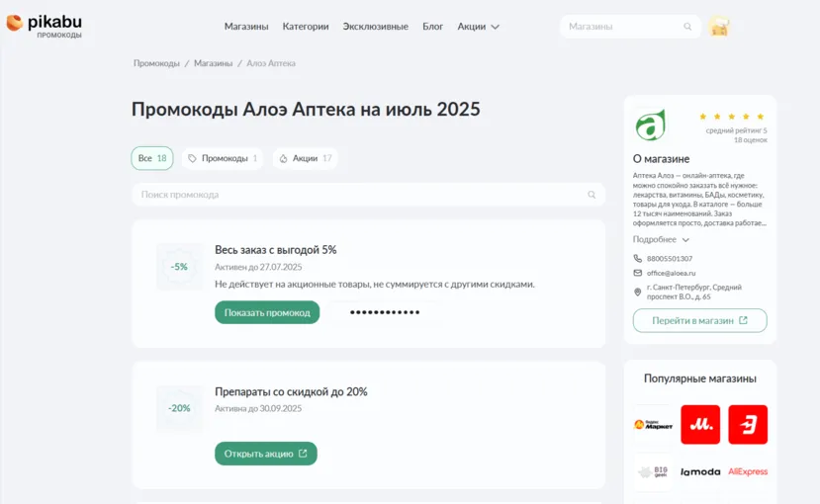Open the user avatar icon

pyautogui.click(x=719, y=26)
